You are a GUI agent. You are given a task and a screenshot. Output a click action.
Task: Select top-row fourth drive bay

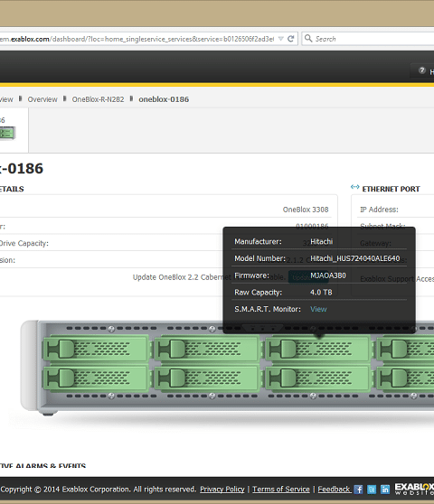[405, 349]
